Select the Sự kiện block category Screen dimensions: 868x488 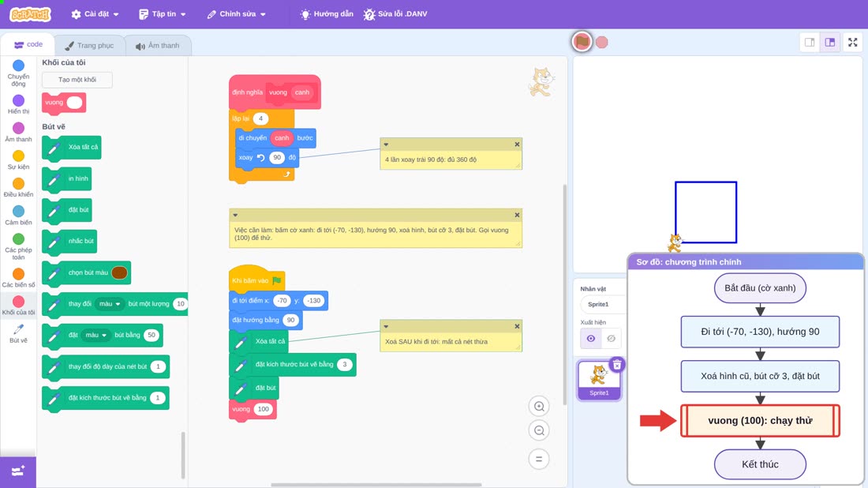[18, 160]
